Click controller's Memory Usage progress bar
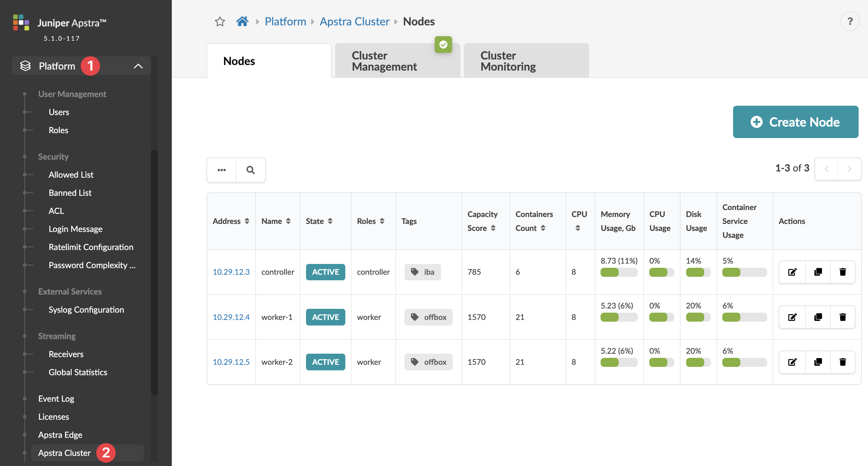Screen dimensions: 868x466 click(x=619, y=272)
